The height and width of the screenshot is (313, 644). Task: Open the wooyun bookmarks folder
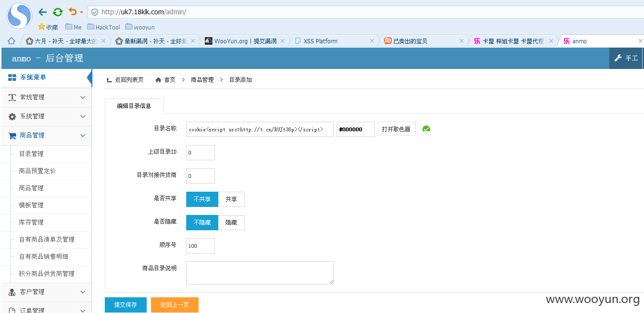point(140,27)
